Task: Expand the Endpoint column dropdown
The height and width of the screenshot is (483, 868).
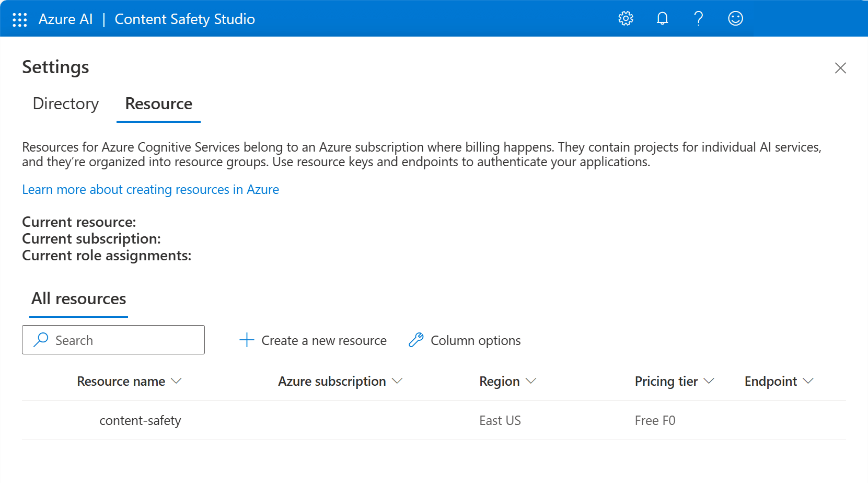Action: click(808, 381)
